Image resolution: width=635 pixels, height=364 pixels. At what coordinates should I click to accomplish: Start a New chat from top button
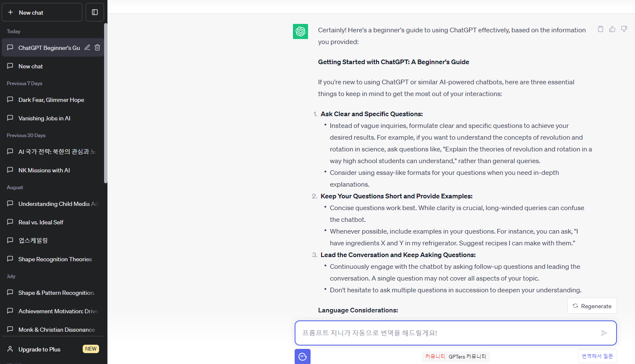42,12
